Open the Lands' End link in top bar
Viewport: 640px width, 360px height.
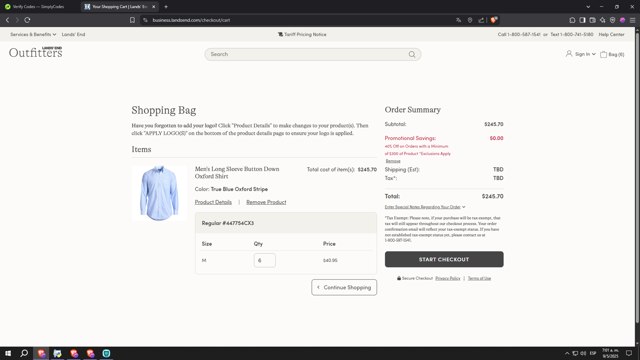click(73, 34)
